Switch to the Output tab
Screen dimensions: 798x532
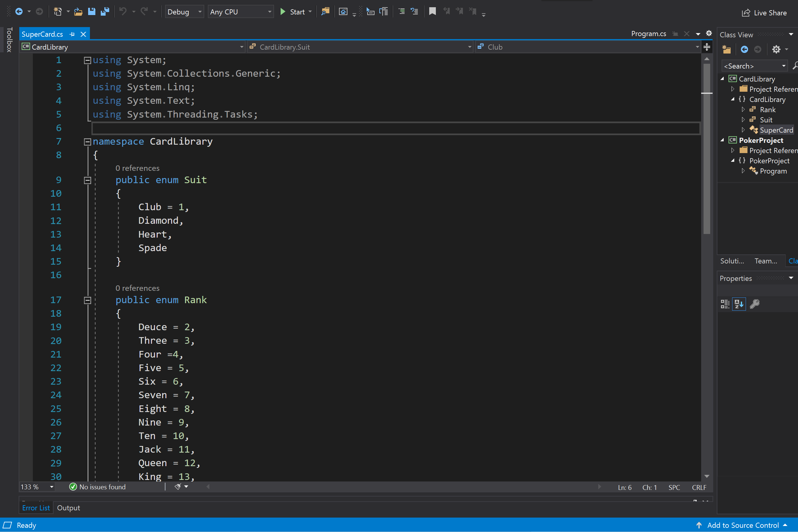pos(69,508)
